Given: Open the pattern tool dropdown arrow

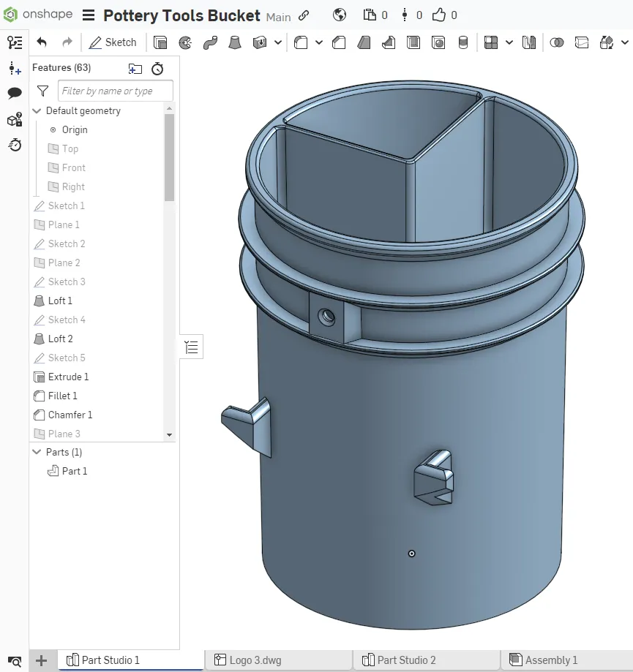Looking at the screenshot, I should (x=509, y=42).
